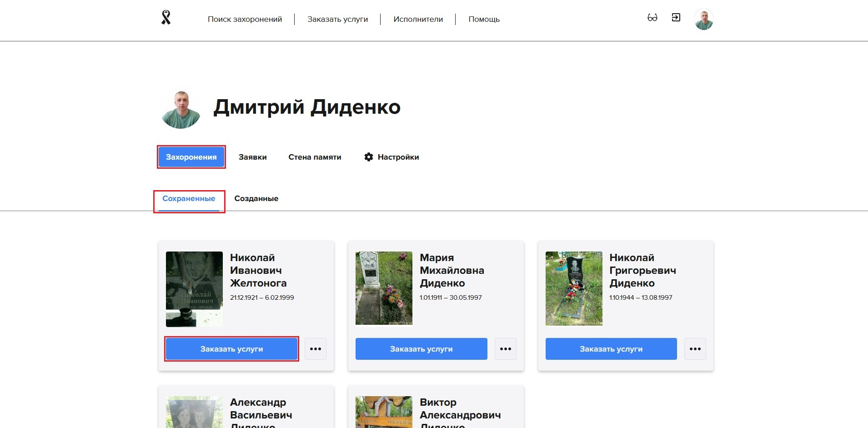Select the Сохраненные sub-tab
868x428 pixels.
point(189,199)
